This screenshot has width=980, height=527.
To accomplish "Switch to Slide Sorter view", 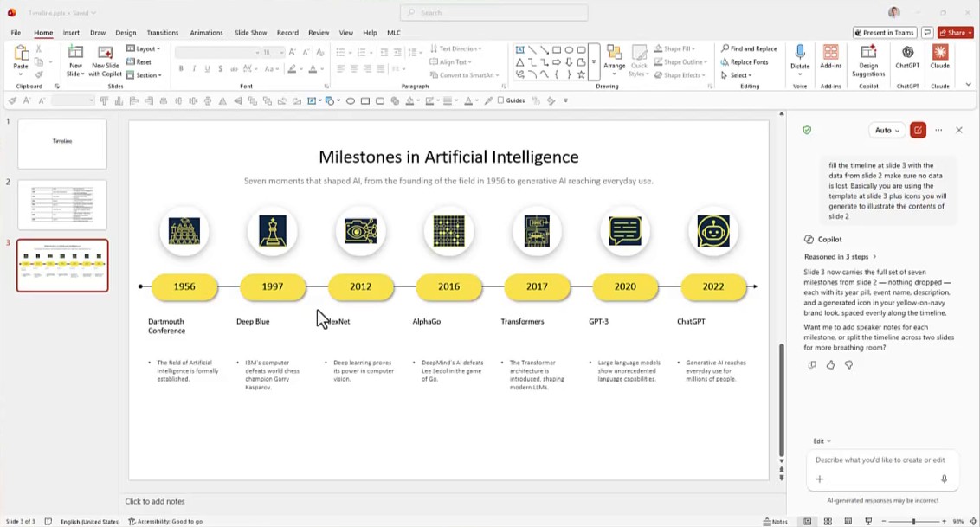I will click(x=828, y=522).
